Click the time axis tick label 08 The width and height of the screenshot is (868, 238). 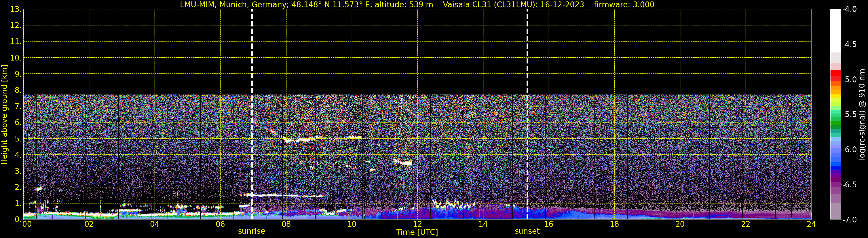[286, 224]
